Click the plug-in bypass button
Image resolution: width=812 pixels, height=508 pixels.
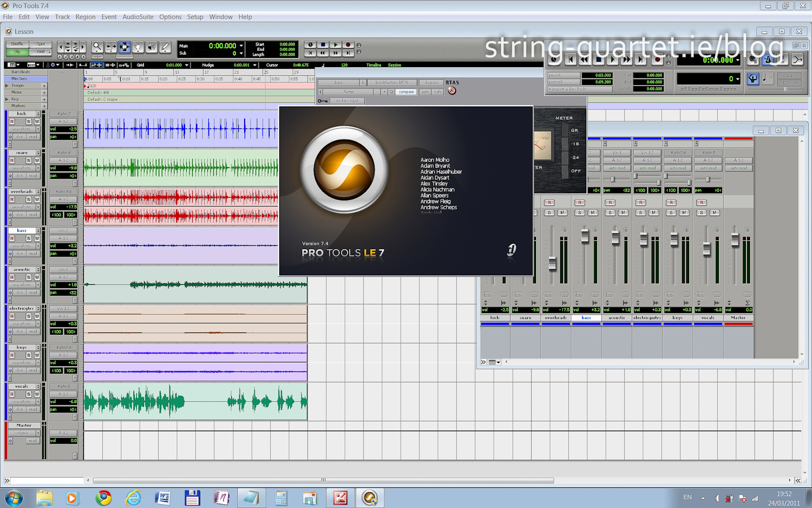coord(431,83)
